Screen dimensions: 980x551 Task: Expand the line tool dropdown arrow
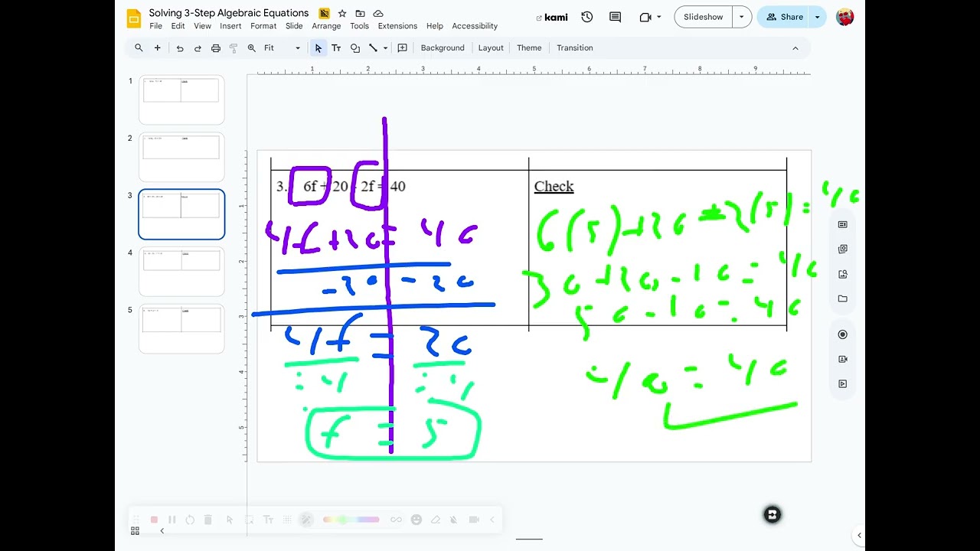385,48
